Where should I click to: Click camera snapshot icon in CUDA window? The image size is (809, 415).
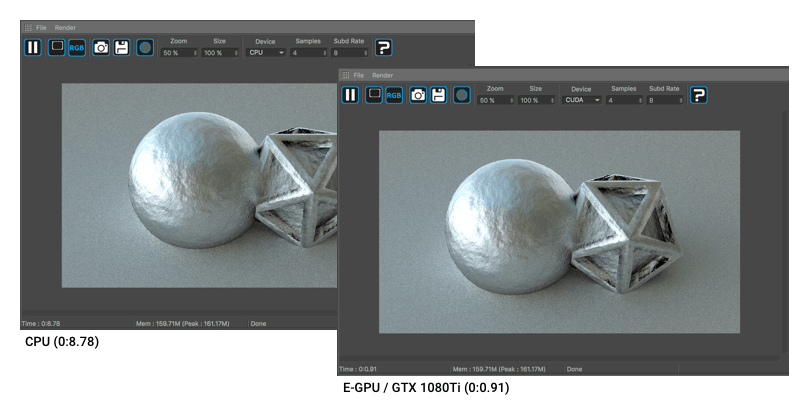coord(418,95)
